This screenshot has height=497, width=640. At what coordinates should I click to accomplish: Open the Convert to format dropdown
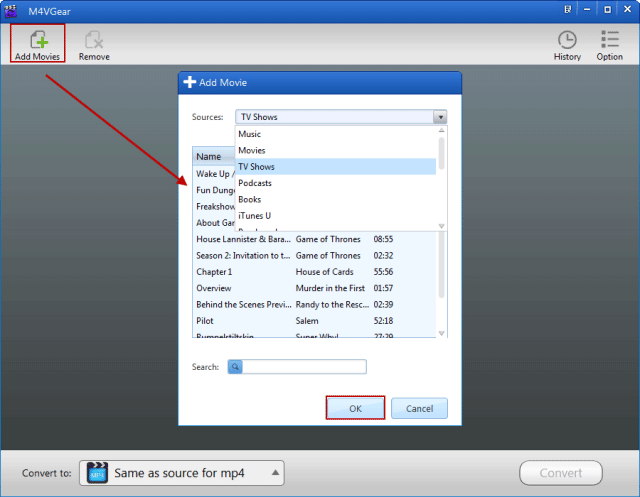pos(182,473)
